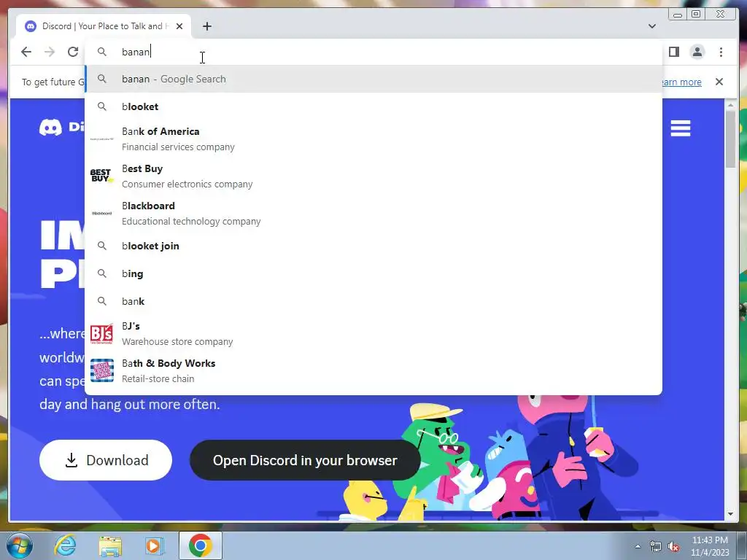Click the Bath & Body Works logo icon
Screen dimensions: 747x560
coord(102,371)
